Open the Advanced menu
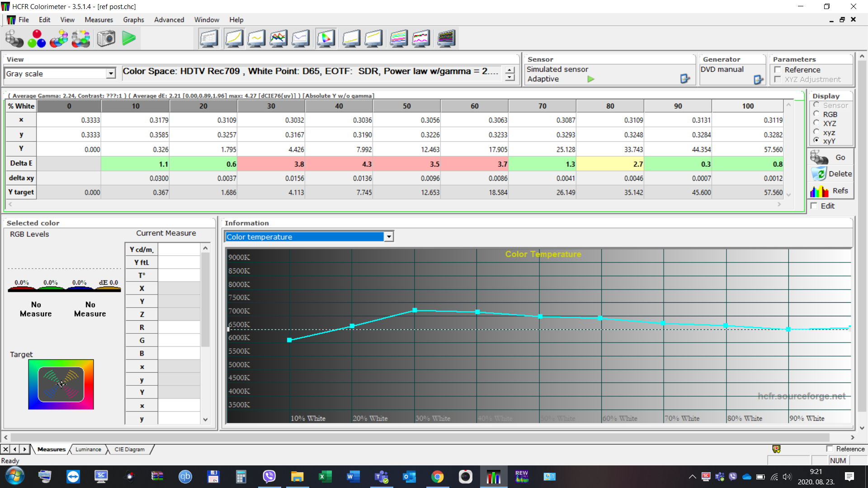This screenshot has width=868, height=488. tap(169, 20)
